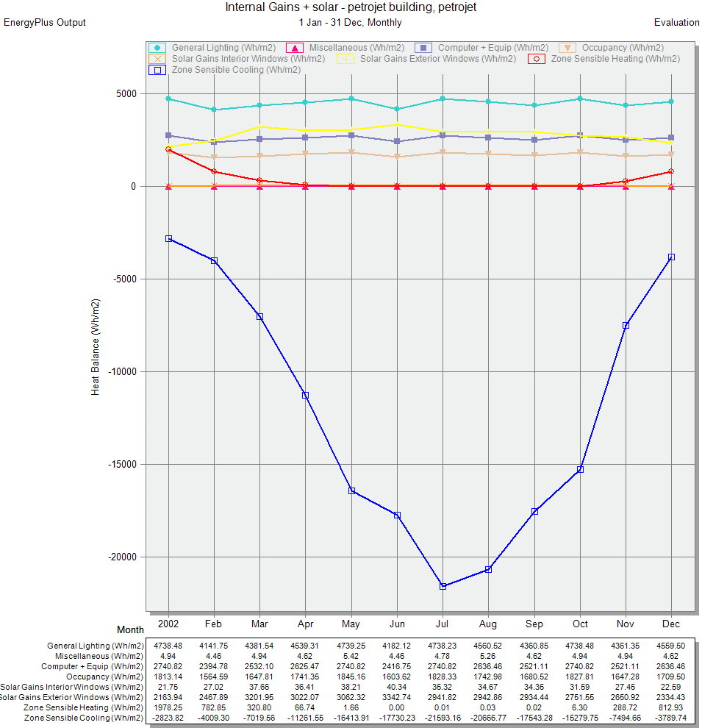Image resolution: width=702 pixels, height=728 pixels.
Task: Click the Solar Gains Exterior Windows legend icon
Action: pos(345,59)
